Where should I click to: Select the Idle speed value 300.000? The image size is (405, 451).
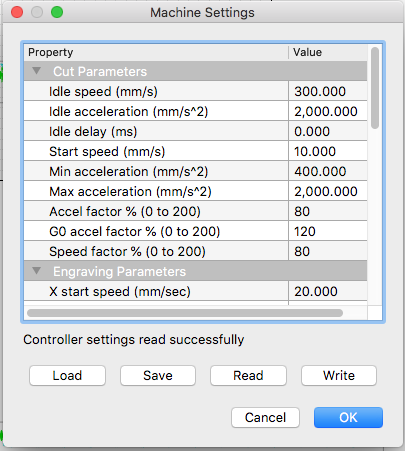click(328, 91)
